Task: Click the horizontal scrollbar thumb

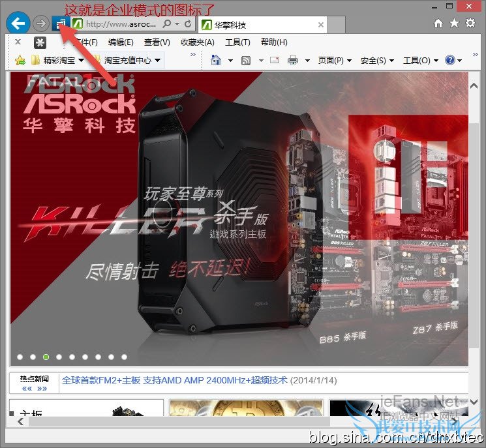Action: click(179, 422)
